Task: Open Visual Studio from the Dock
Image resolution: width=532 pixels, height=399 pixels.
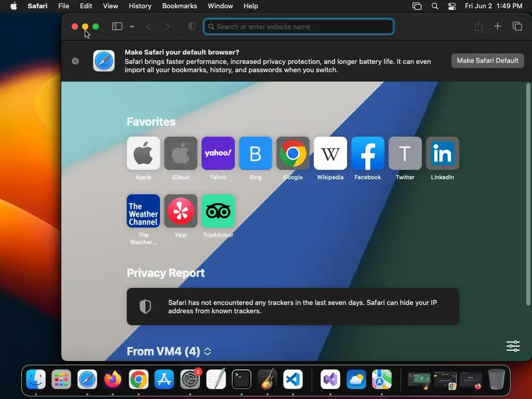Action: pos(330,379)
